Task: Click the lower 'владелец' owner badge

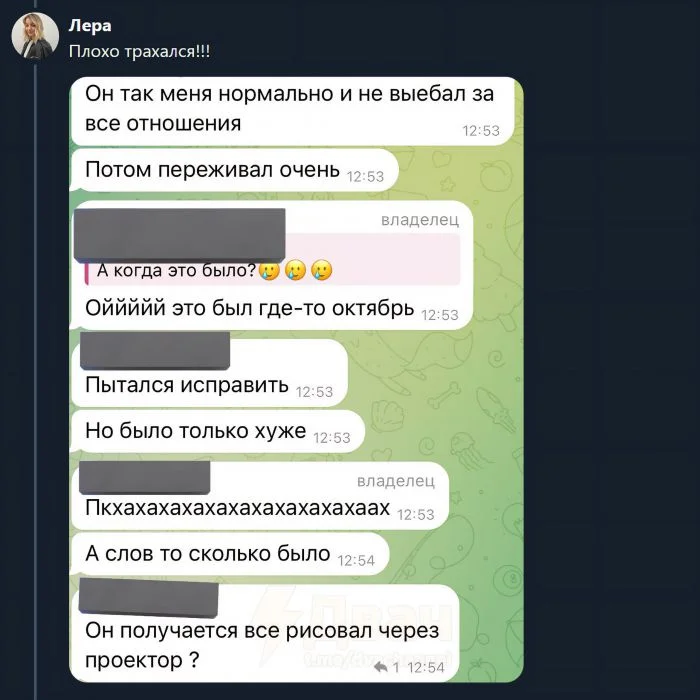Action: pos(396,480)
